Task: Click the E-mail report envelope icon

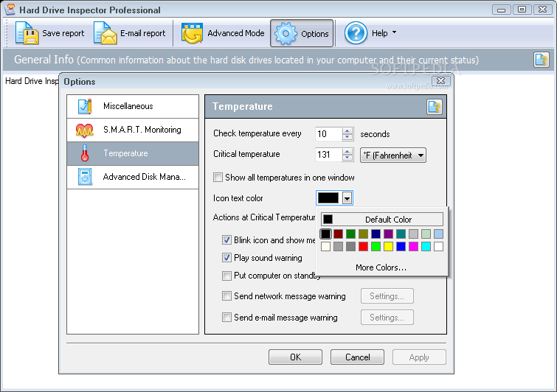Action: pos(105,33)
